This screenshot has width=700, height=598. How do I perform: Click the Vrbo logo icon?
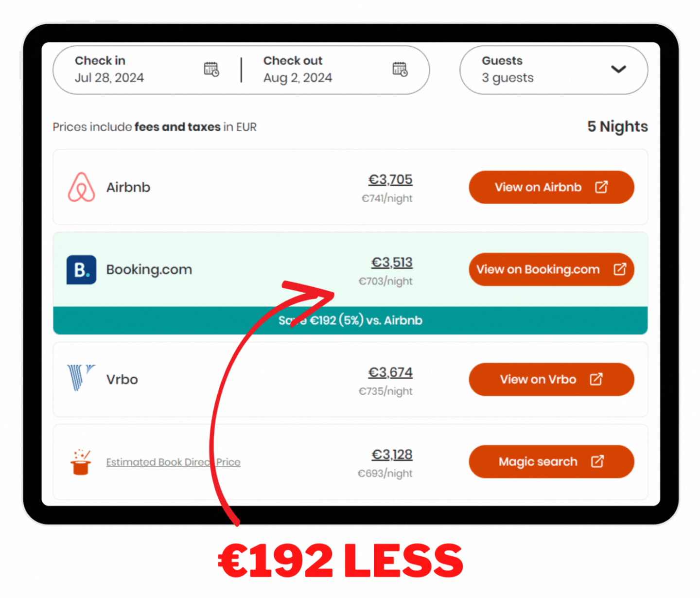[80, 378]
